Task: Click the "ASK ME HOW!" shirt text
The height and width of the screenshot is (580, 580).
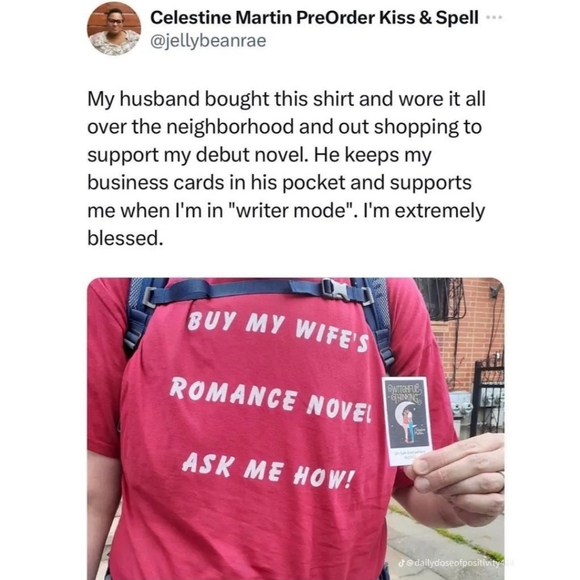Action: point(268,469)
